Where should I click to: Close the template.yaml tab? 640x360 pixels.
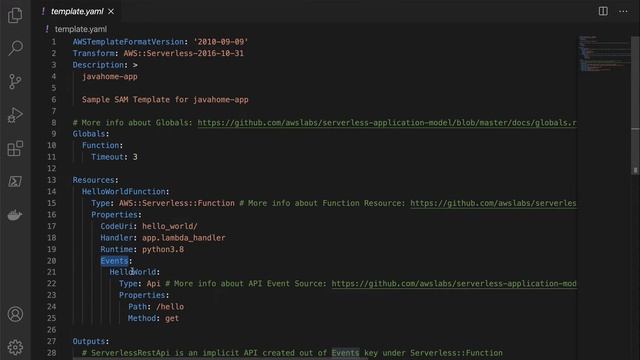coord(111,11)
